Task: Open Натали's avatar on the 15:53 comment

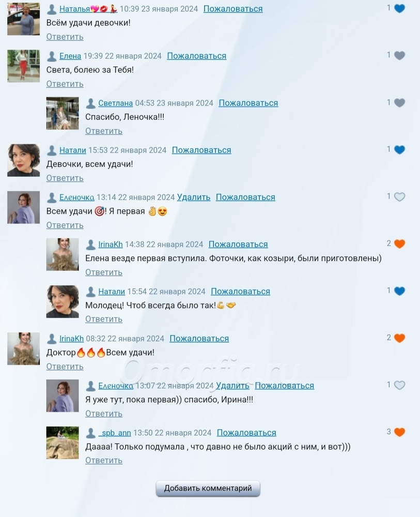Action: 23,160
